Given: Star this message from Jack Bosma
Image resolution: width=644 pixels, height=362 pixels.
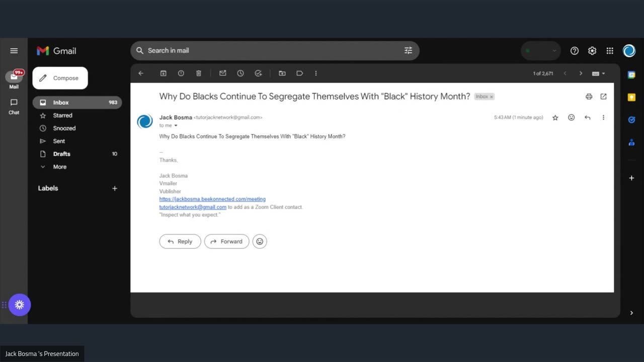Looking at the screenshot, I should 555,118.
